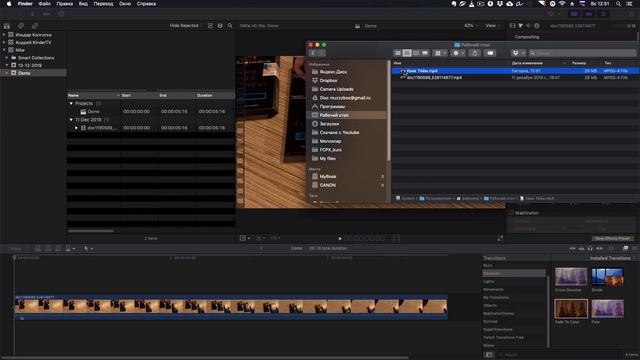Image resolution: width=640 pixels, height=360 pixels.
Task: Eject the CANON volume in the Finder sidebar
Action: 382,185
